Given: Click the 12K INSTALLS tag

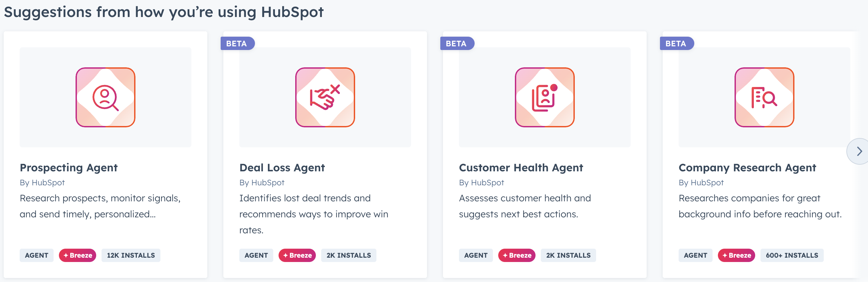Looking at the screenshot, I should (x=131, y=255).
